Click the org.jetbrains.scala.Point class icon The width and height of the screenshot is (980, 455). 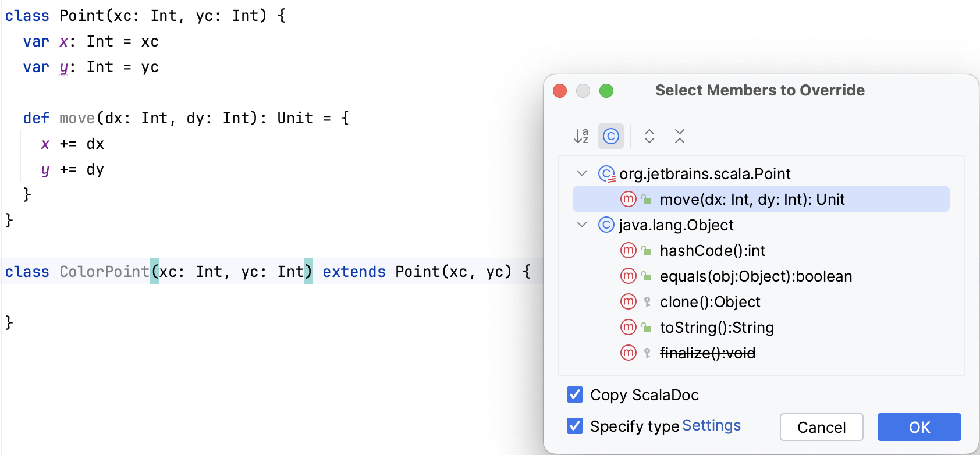[x=606, y=174]
